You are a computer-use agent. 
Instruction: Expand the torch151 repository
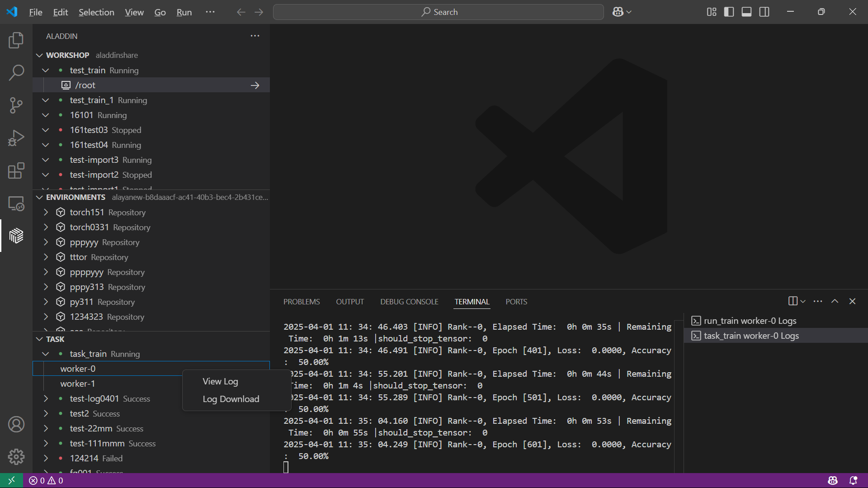(x=46, y=212)
